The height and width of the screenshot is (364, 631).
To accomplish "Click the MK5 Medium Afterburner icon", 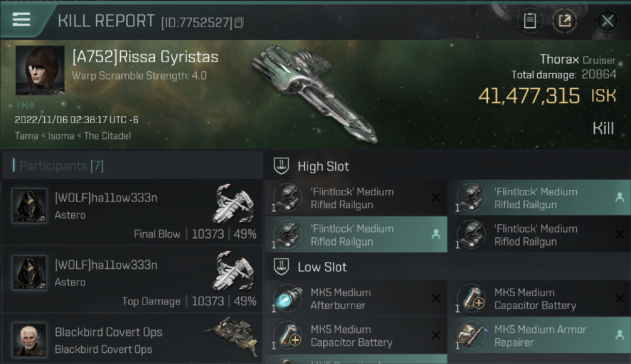I will [x=287, y=298].
